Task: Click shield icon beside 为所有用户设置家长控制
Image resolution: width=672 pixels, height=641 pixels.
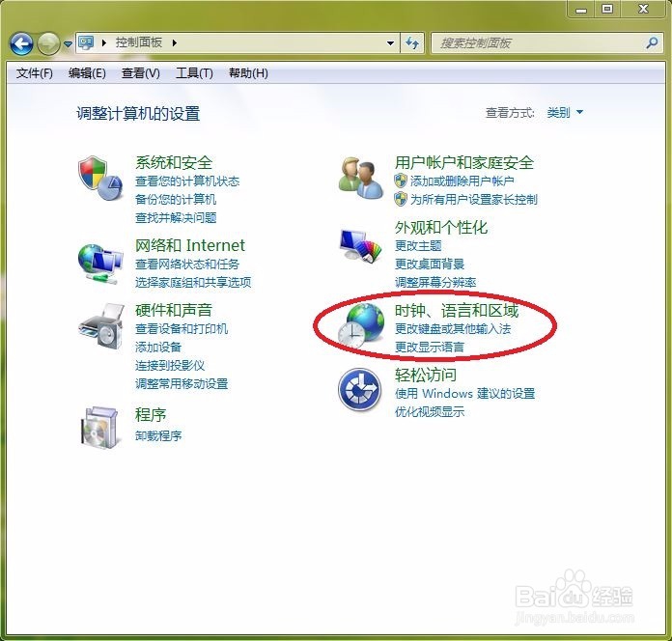Action: (x=401, y=199)
